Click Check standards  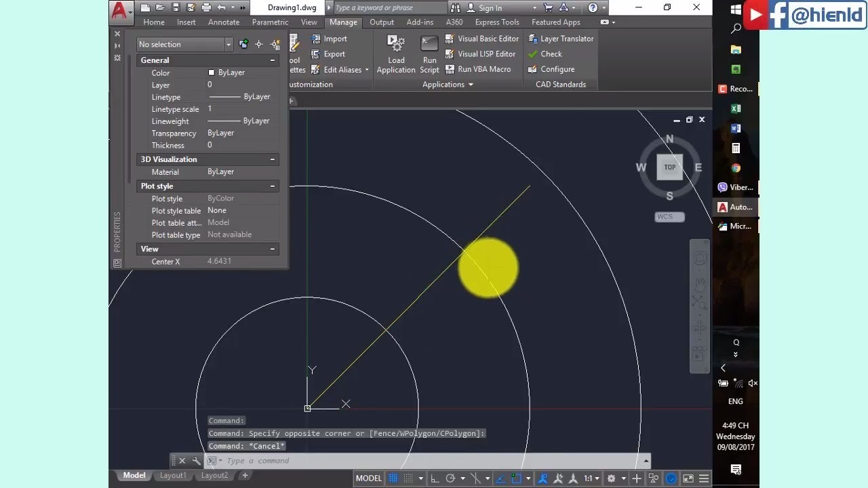pyautogui.click(x=545, y=54)
